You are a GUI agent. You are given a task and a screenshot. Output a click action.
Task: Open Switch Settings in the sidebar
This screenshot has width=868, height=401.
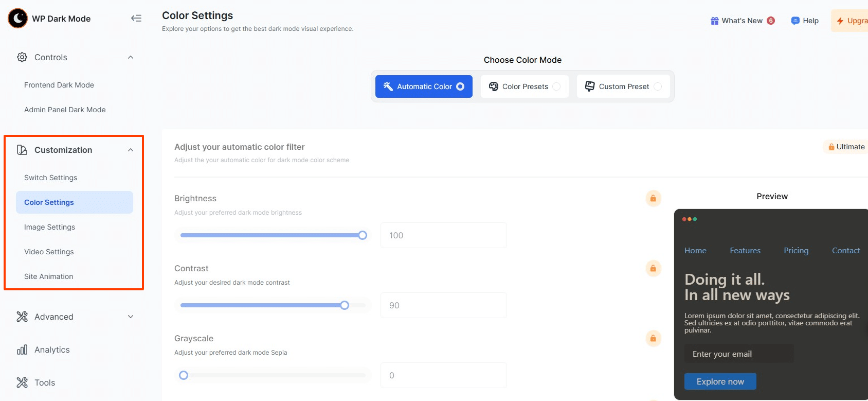50,178
